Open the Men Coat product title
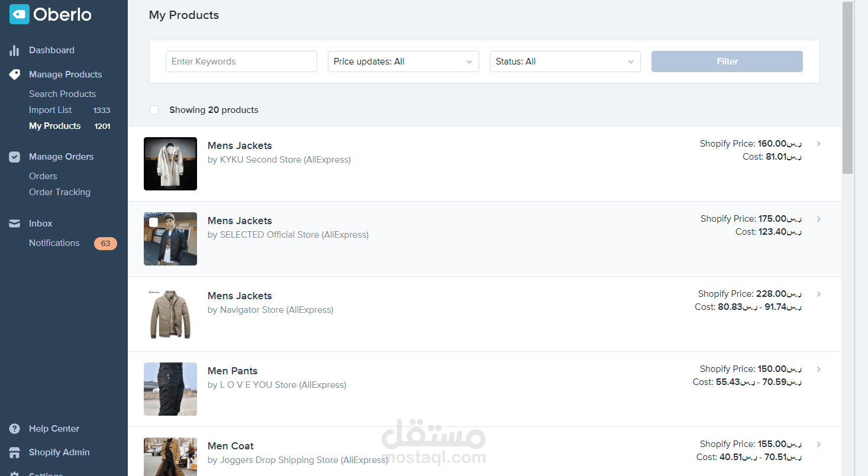This screenshot has height=476, width=868. pyautogui.click(x=231, y=446)
